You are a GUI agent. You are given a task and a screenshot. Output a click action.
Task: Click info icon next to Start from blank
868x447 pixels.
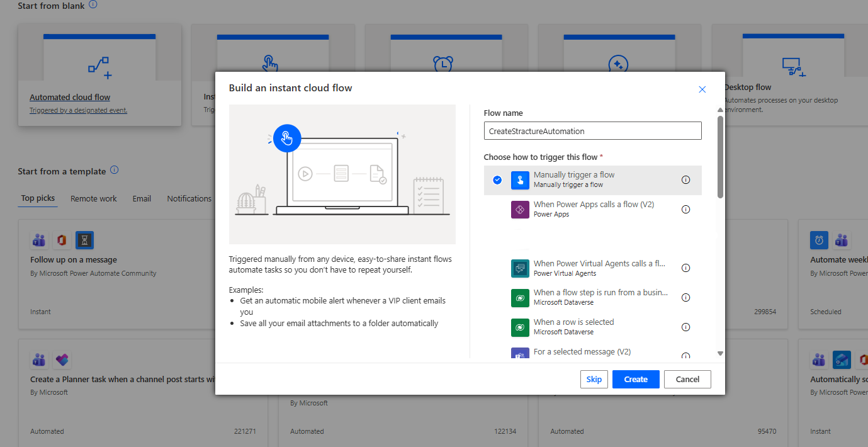pos(93,4)
